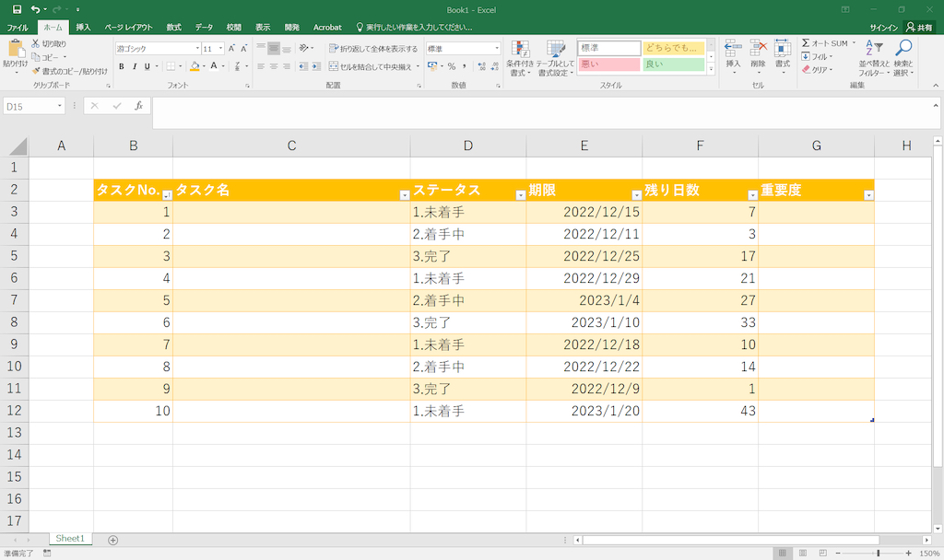The width and height of the screenshot is (944, 560).
Task: Expand the font name dropdown 游ゴシック
Action: 196,49
